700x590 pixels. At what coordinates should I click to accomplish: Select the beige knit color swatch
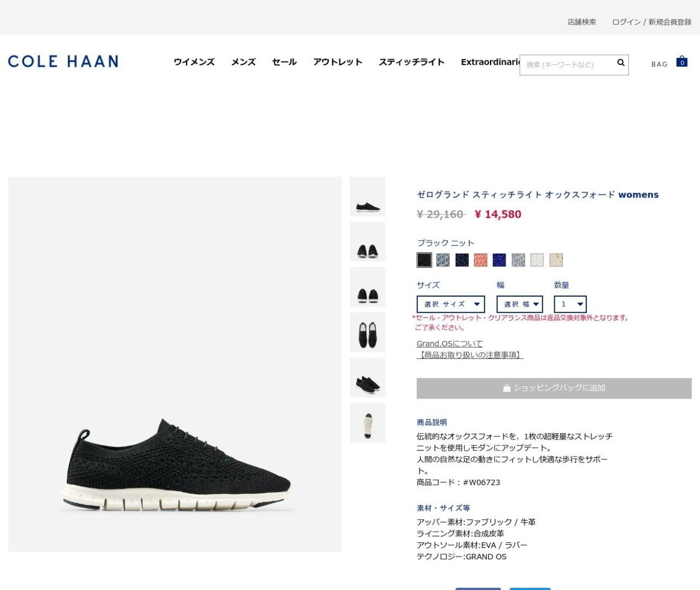556,260
